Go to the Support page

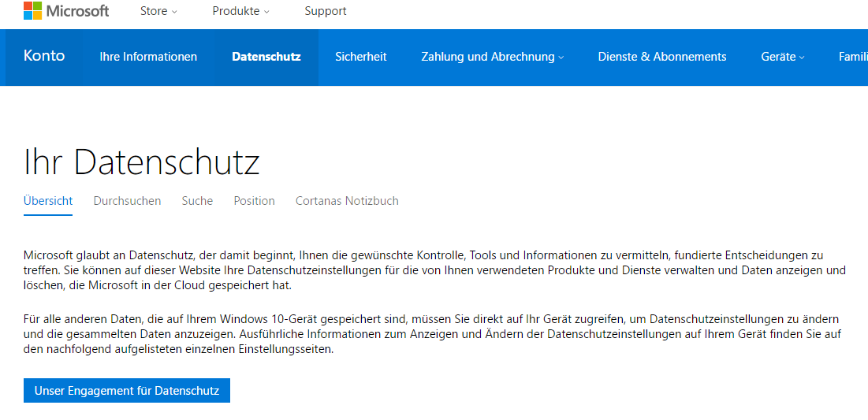326,11
